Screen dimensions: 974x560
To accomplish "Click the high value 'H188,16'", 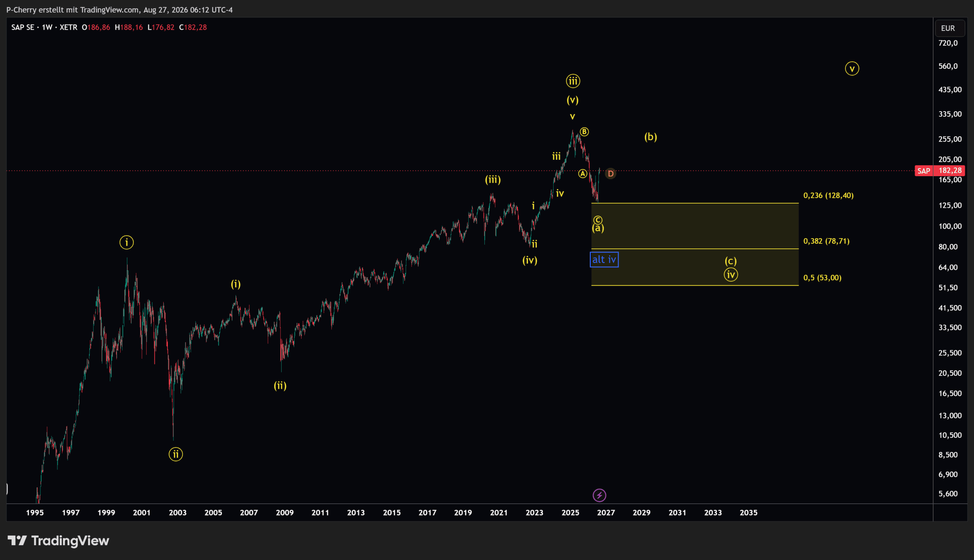I will pyautogui.click(x=129, y=27).
